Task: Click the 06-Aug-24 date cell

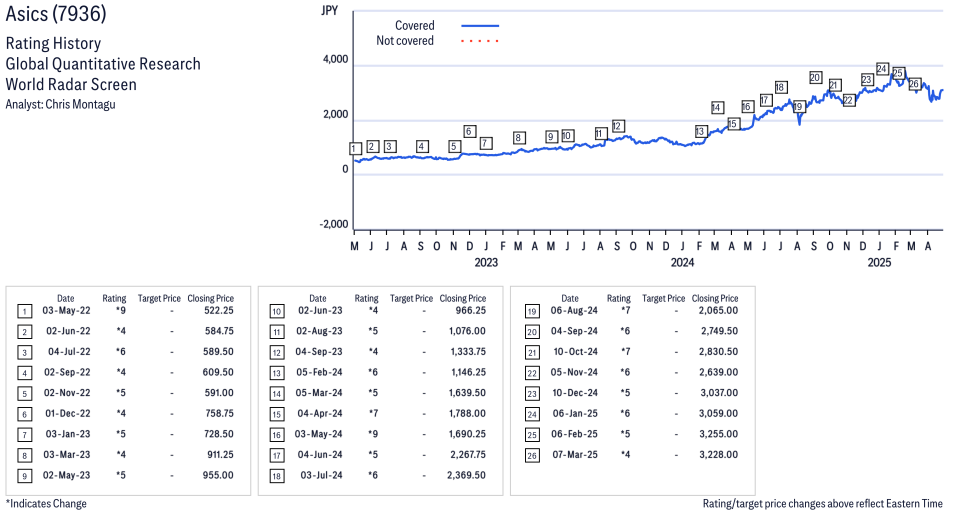Action: 574,310
